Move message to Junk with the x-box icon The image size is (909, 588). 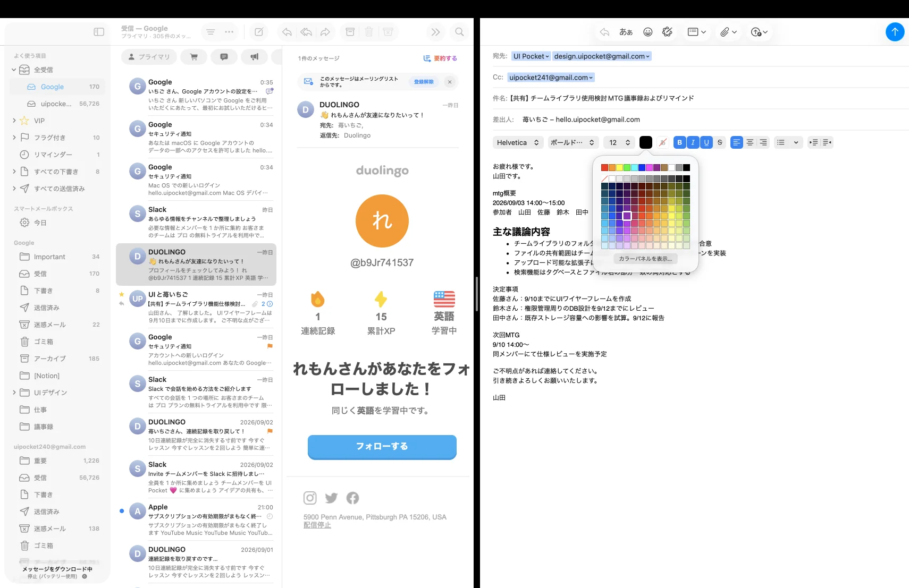388,32
